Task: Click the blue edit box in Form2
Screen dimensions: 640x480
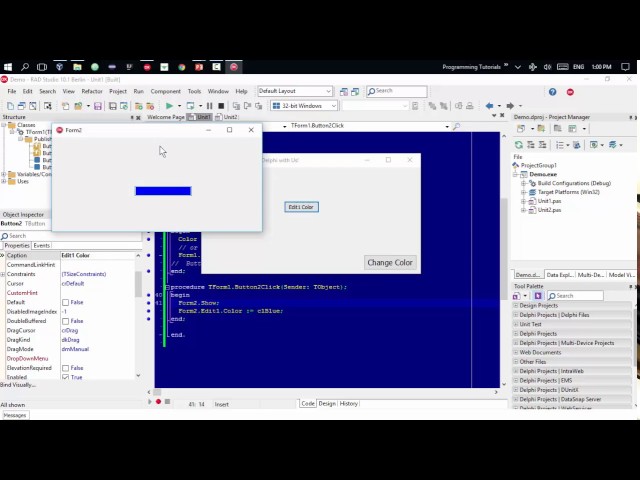Action: point(163,191)
